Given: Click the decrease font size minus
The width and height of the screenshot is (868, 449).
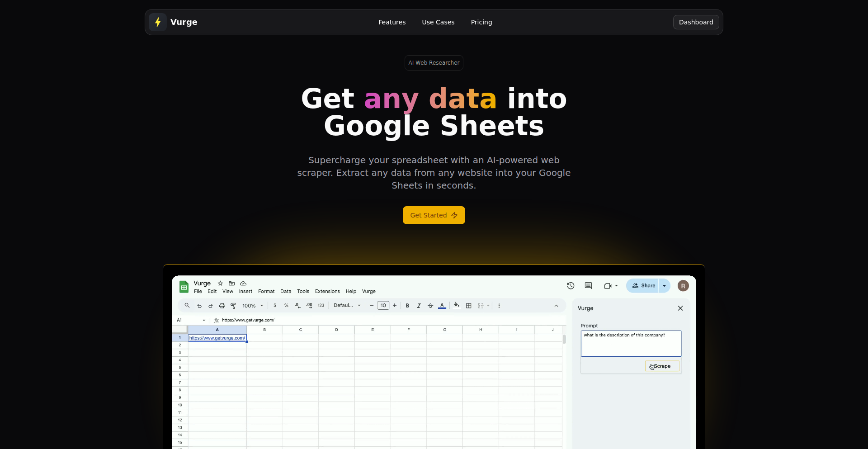Looking at the screenshot, I should [x=372, y=306].
